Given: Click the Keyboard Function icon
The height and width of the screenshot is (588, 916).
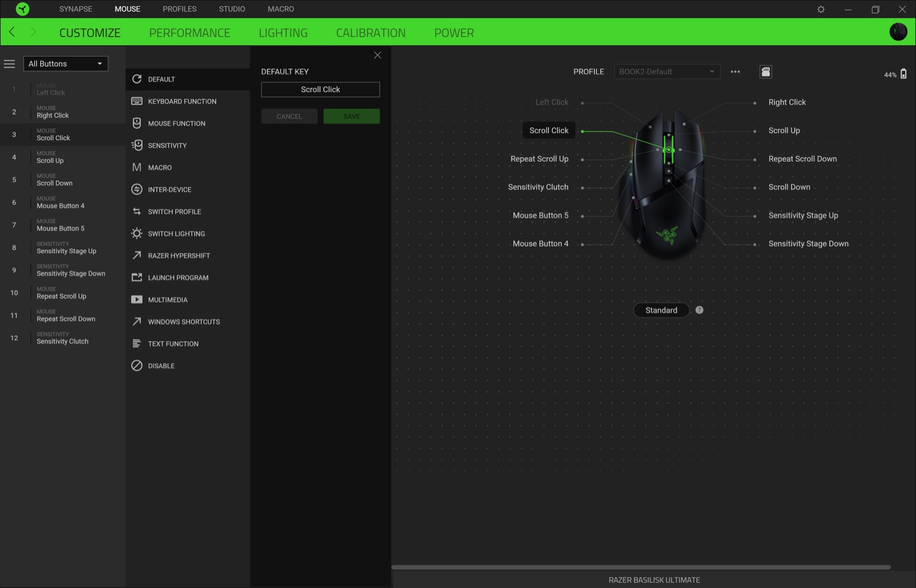Looking at the screenshot, I should pyautogui.click(x=137, y=101).
